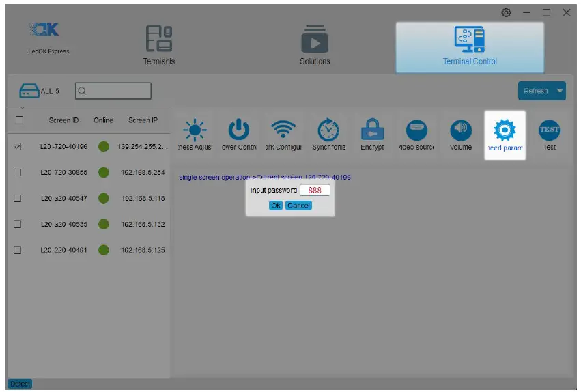Check screen L20-a20-40535 checkbox
Screen dimensions: 581x392
(x=18, y=224)
